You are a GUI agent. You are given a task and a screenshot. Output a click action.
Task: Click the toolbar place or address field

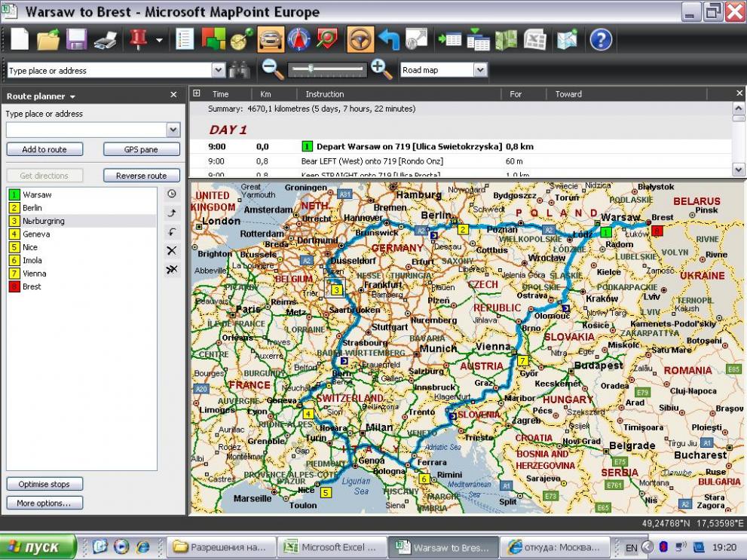click(109, 71)
